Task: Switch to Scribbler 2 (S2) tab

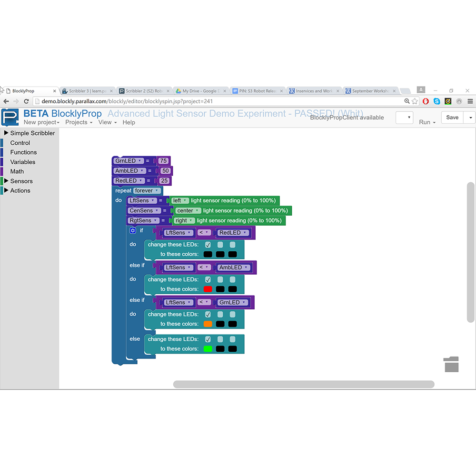Action: coord(144,91)
